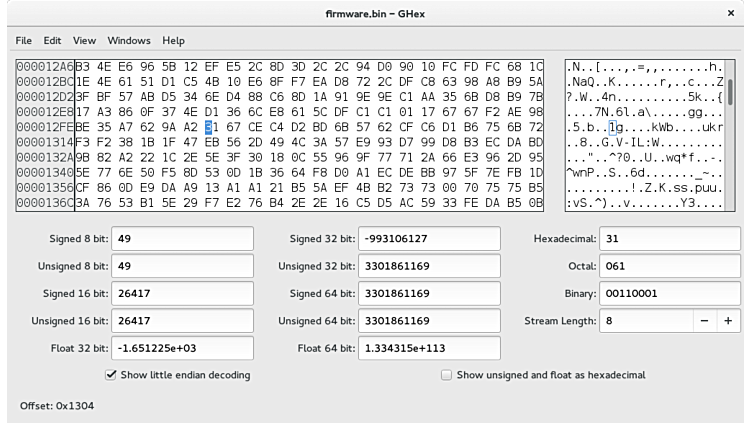Enable Show unsigned and float as hexadecimal
This screenshot has width=752, height=423.
coord(447,375)
